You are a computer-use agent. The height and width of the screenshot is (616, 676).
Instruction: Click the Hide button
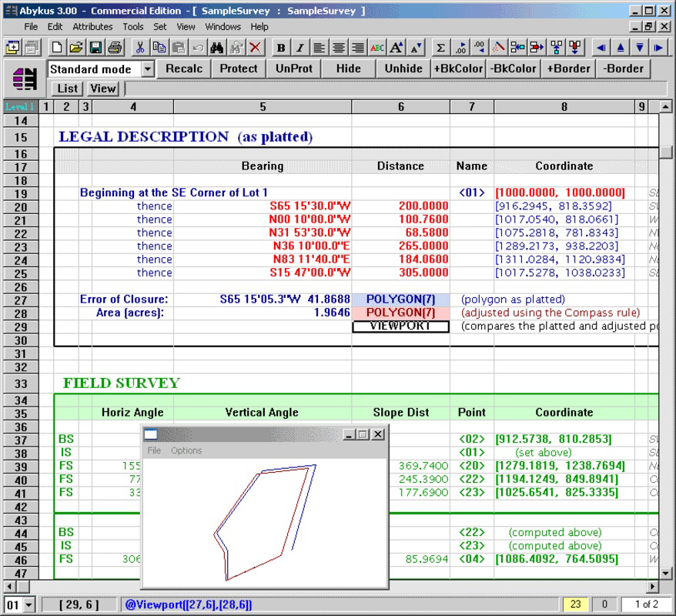point(348,69)
